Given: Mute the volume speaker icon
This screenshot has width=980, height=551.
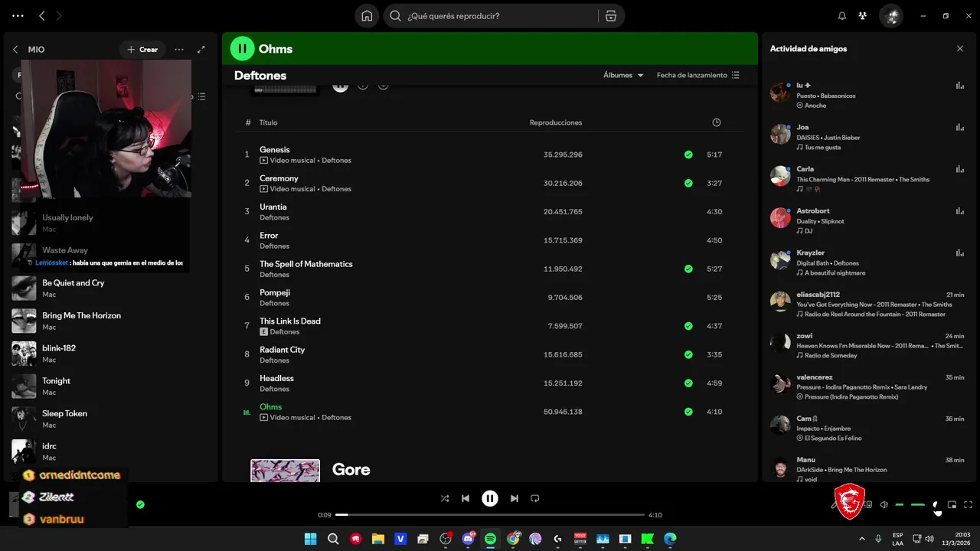Looking at the screenshot, I should 884,504.
